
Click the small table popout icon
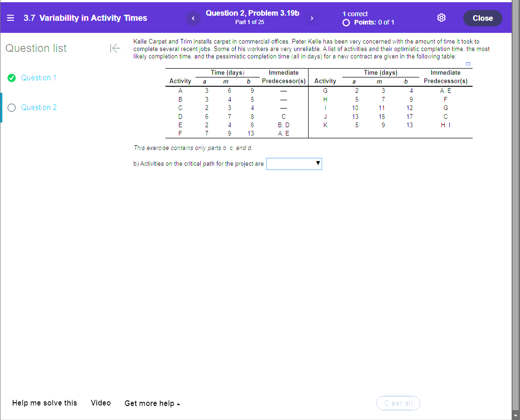pyautogui.click(x=468, y=64)
